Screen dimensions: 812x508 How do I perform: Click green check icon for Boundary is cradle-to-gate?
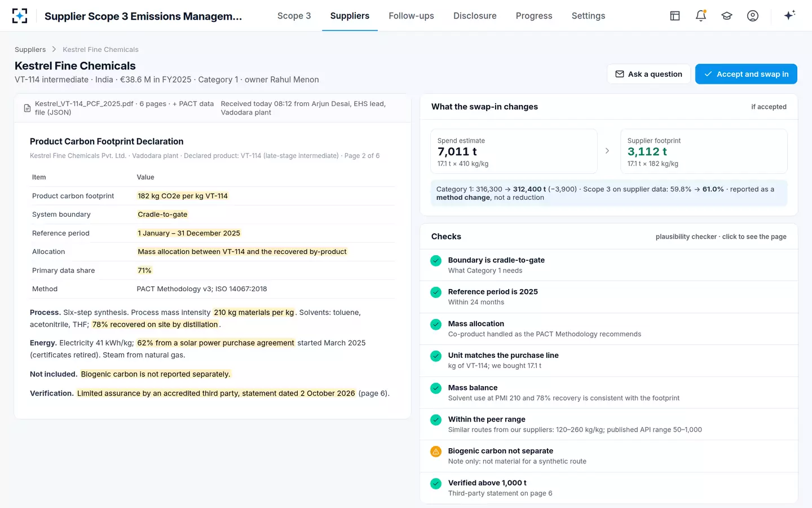point(436,261)
